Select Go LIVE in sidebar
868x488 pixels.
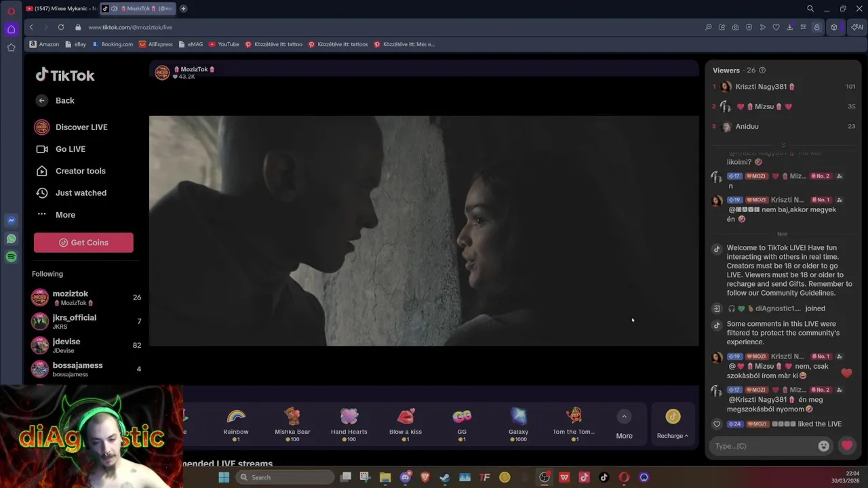pos(60,149)
